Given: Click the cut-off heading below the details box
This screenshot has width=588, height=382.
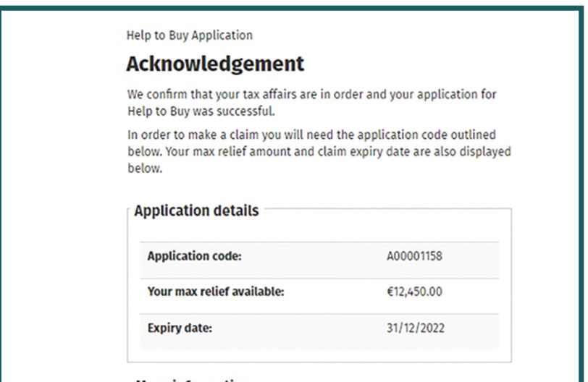Looking at the screenshot, I should [x=192, y=379].
